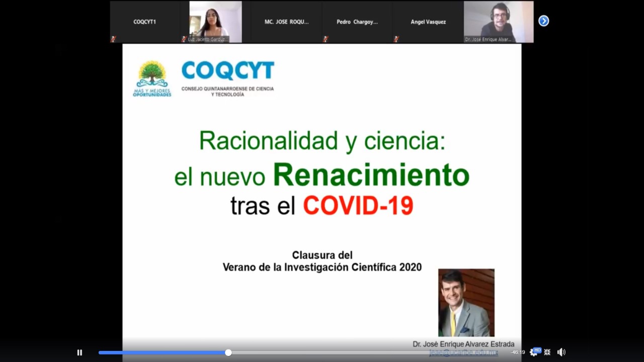The width and height of the screenshot is (644, 362).
Task: Click the remaining time indicator
Action: tap(518, 352)
